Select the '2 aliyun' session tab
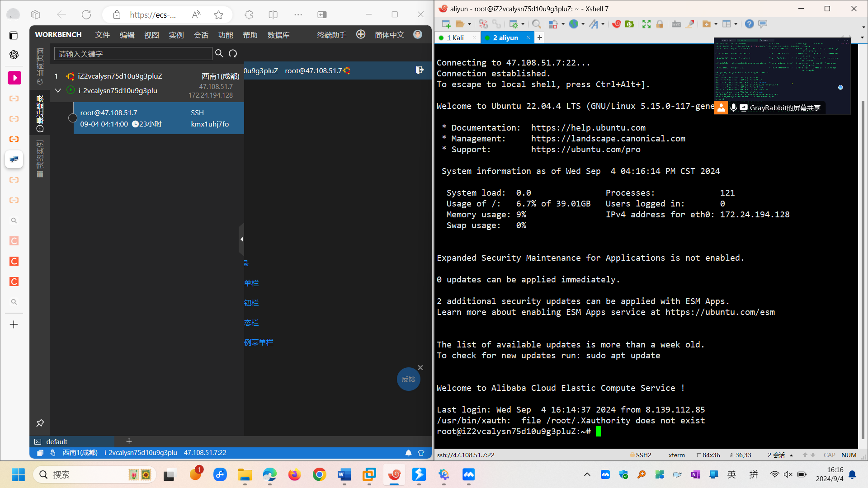Image resolution: width=868 pixels, height=488 pixels. coord(505,38)
